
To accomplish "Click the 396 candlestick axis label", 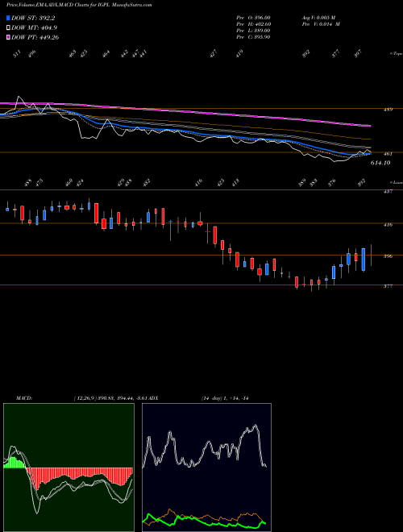I will [x=388, y=256].
